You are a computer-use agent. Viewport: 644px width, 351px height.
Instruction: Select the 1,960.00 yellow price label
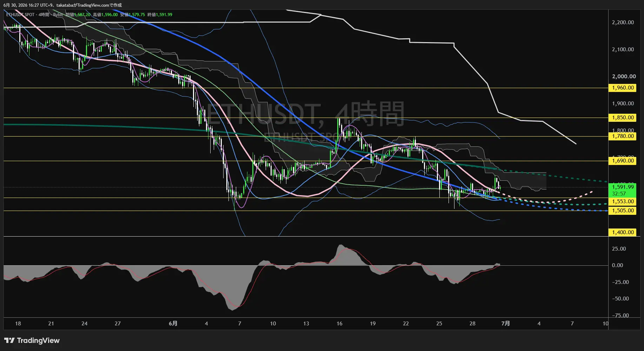point(623,88)
